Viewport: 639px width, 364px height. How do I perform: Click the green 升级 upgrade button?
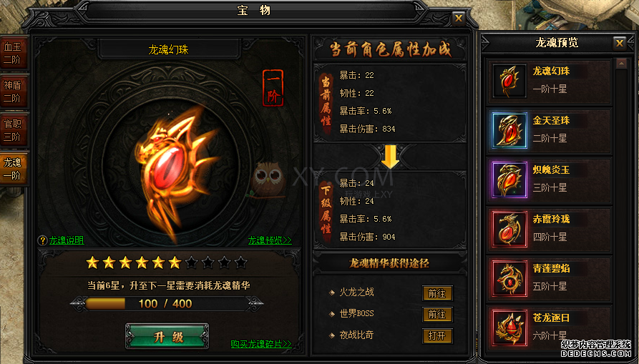[x=167, y=336]
